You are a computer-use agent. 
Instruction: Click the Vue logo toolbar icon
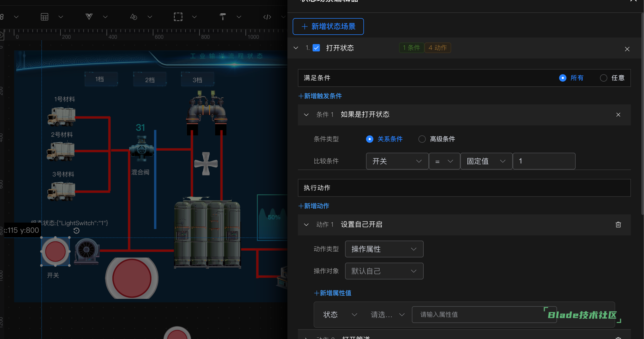tap(89, 17)
